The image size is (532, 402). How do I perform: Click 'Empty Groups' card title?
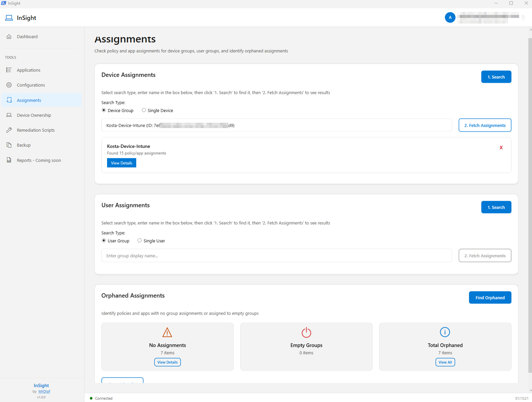[306, 345]
